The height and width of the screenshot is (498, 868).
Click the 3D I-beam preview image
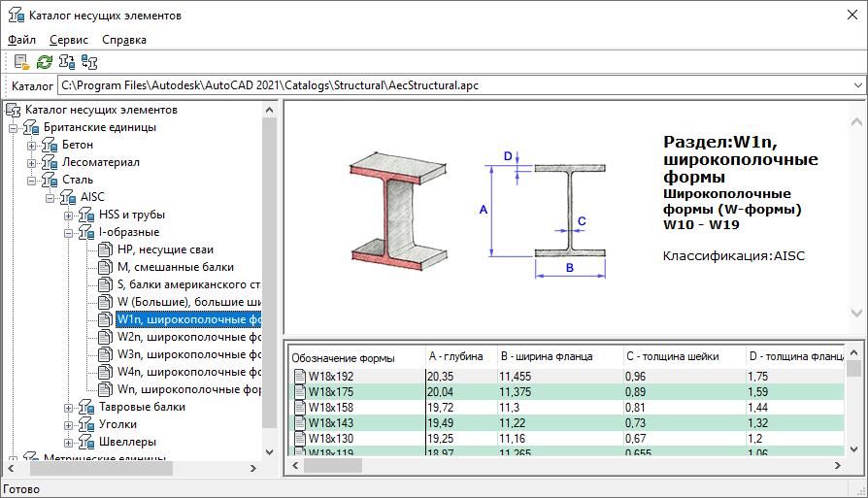[x=398, y=211]
